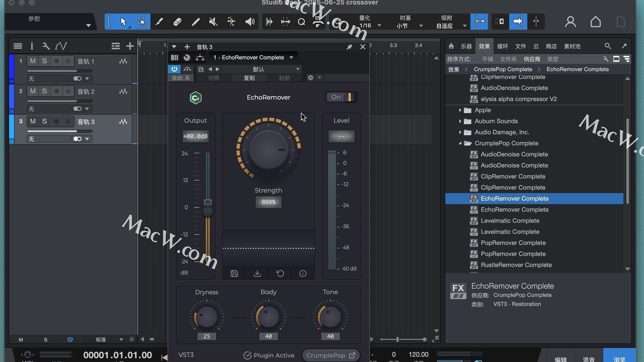Pin the plugin window
This screenshot has width=644, height=362.
tap(349, 47)
